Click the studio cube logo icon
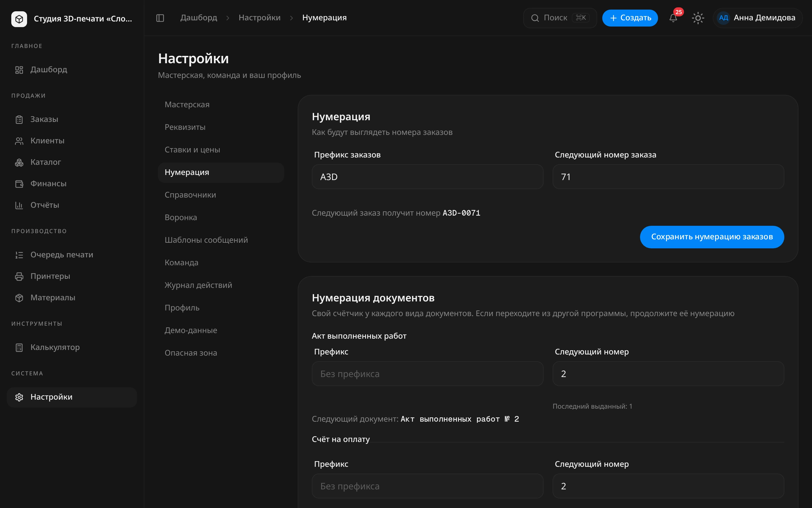 coord(19,19)
